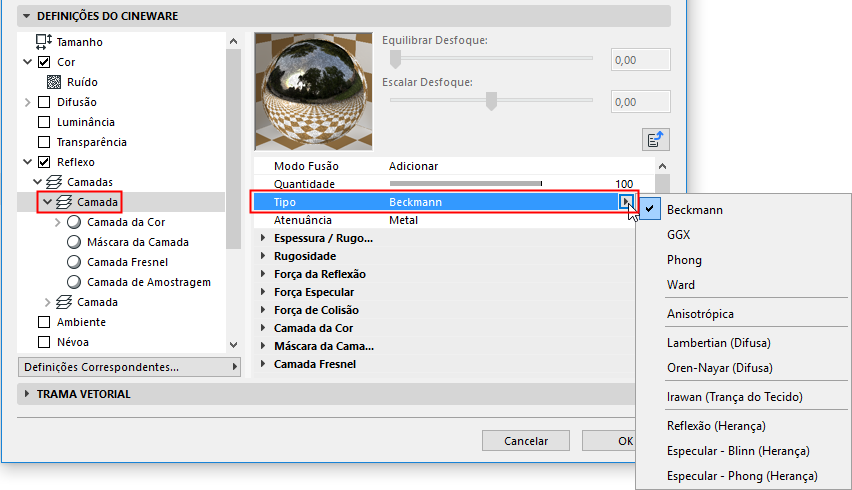Enable the Transparência checkbox
This screenshot has height=490, width=852.
point(44,142)
